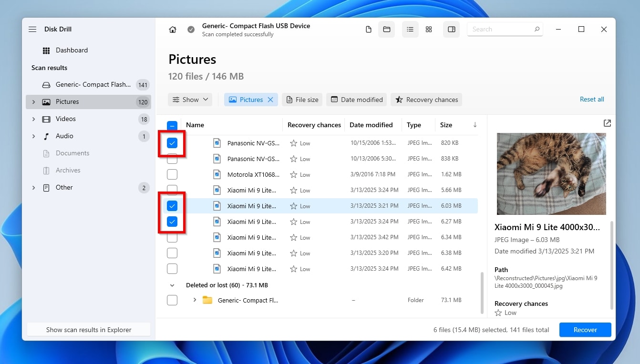Open the Videos category in the sidebar
The height and width of the screenshot is (364, 640).
(x=66, y=119)
